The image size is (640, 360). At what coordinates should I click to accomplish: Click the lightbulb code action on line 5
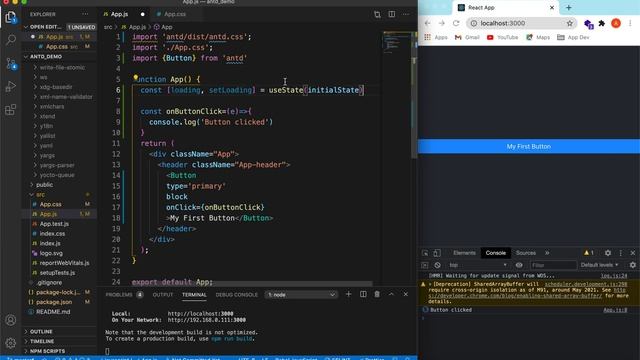[x=135, y=78]
